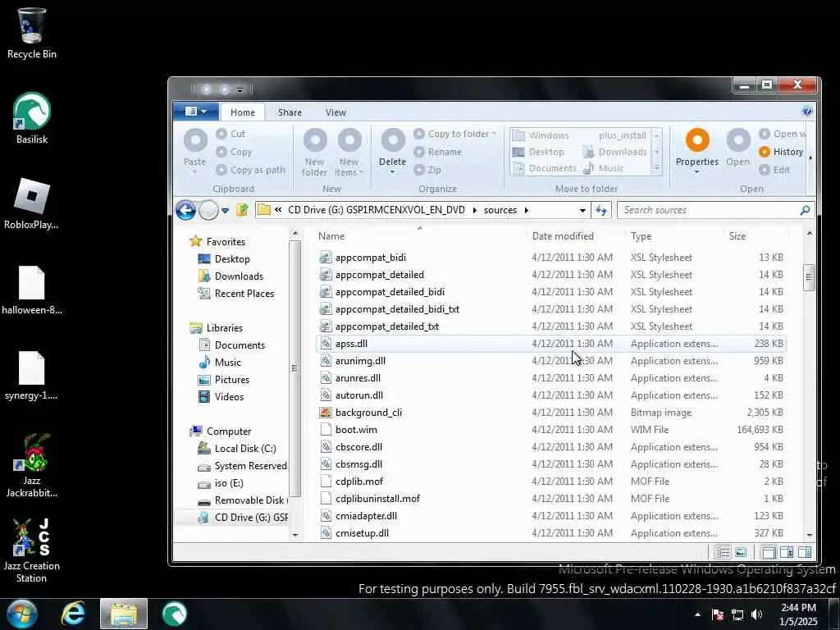This screenshot has width=840, height=630.
Task: Select Jazz Jackrabbit desktop shortcut
Action: (32, 465)
